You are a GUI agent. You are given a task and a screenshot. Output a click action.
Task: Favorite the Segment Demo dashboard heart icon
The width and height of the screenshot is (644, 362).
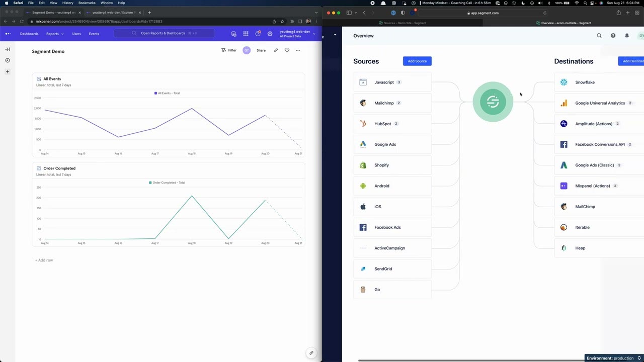click(x=287, y=50)
